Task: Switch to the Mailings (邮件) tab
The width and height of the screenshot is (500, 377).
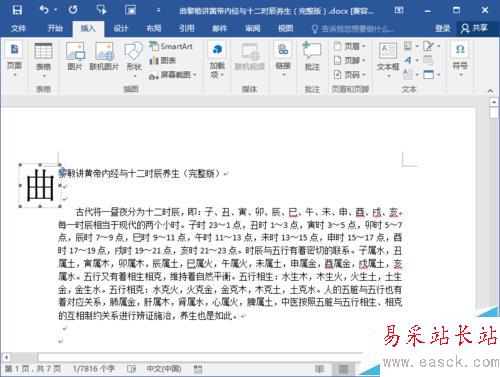Action: [220, 28]
